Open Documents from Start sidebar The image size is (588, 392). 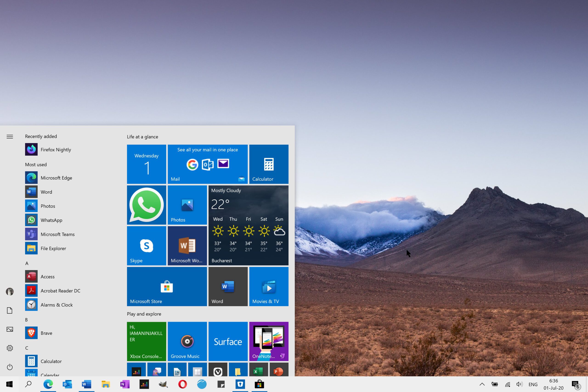pos(10,310)
